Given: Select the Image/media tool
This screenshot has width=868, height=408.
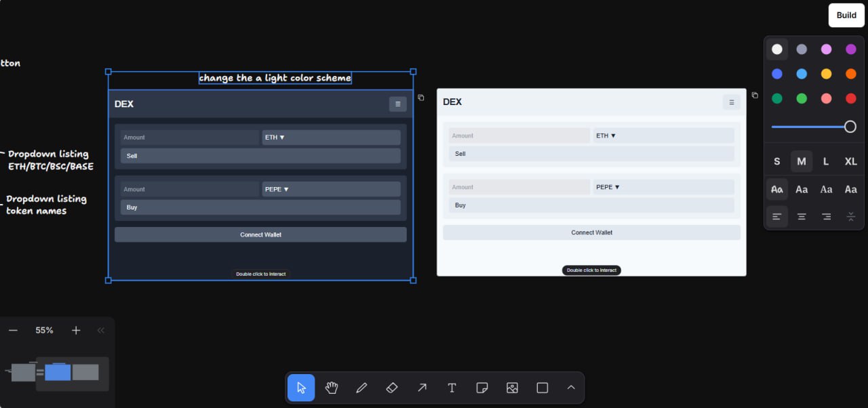Looking at the screenshot, I should [x=512, y=388].
